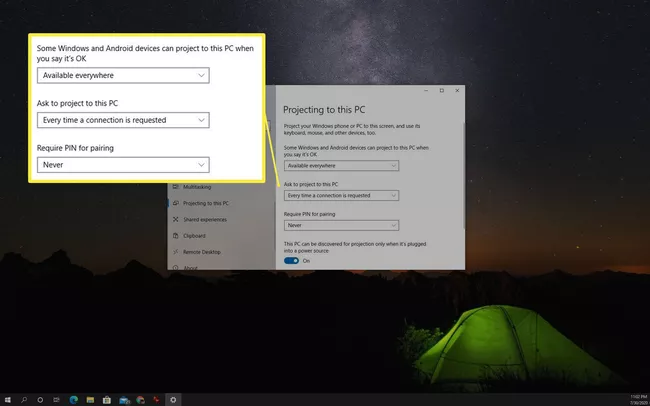Click the Windows Start button

pyautogui.click(x=7, y=400)
